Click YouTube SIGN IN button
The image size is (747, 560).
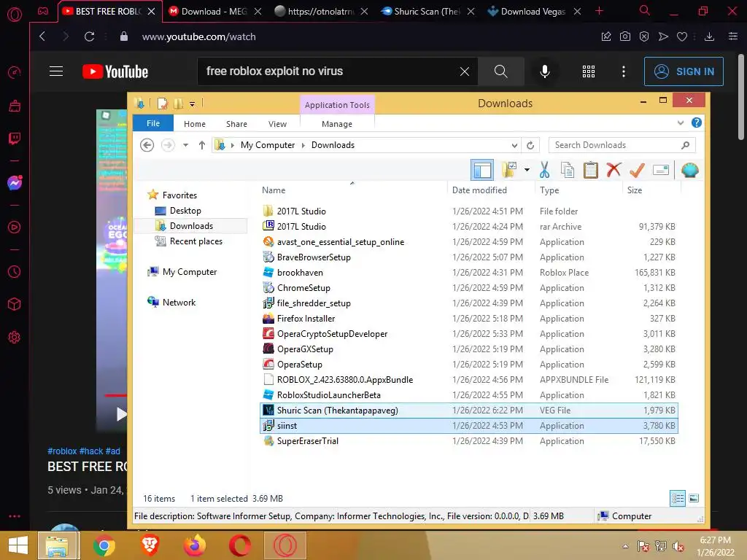click(x=684, y=71)
